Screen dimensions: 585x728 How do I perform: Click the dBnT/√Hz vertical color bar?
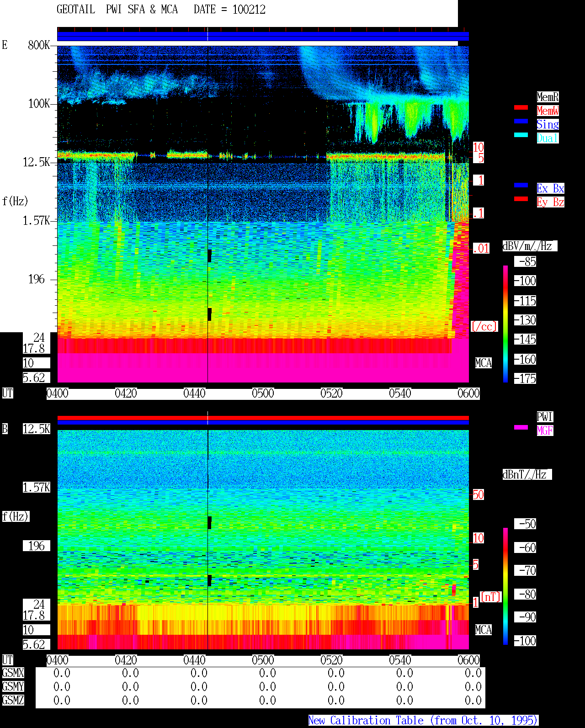pyautogui.click(x=505, y=586)
